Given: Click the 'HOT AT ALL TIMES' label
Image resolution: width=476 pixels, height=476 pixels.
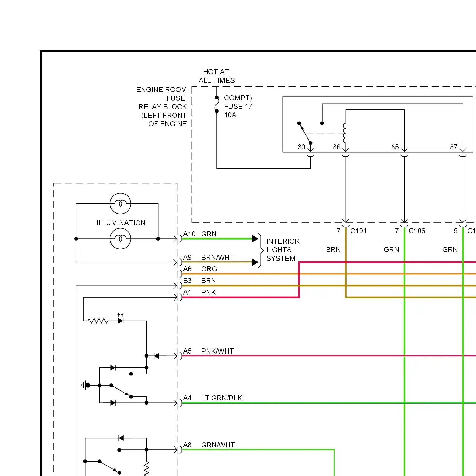Looking at the screenshot, I should [217, 76].
